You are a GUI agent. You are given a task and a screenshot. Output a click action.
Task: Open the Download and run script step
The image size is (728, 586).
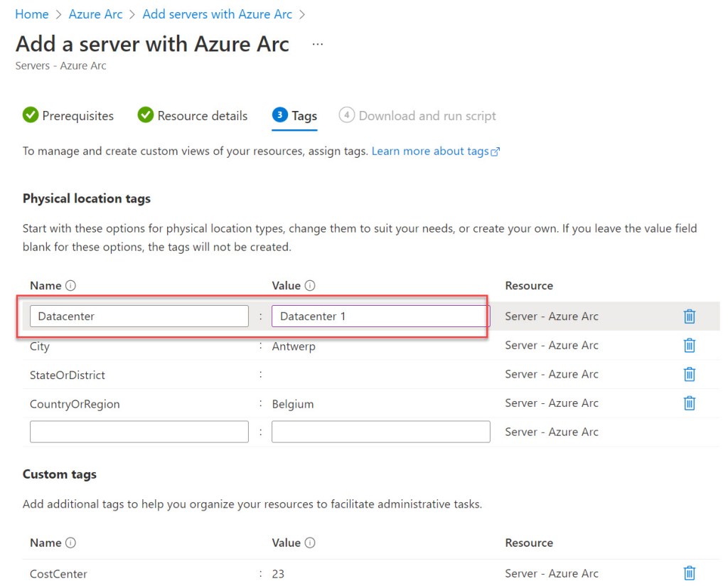[x=418, y=116]
